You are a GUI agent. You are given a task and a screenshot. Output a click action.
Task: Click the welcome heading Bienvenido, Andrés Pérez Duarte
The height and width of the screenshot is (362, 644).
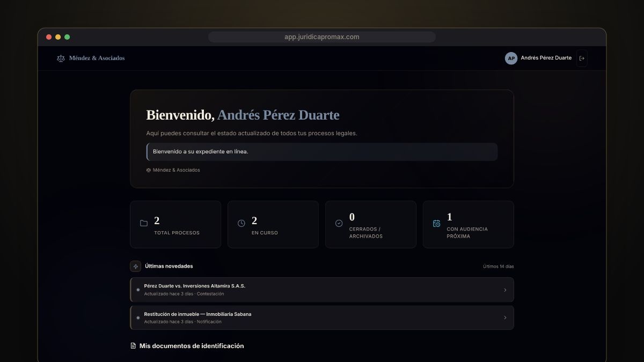pos(243,115)
